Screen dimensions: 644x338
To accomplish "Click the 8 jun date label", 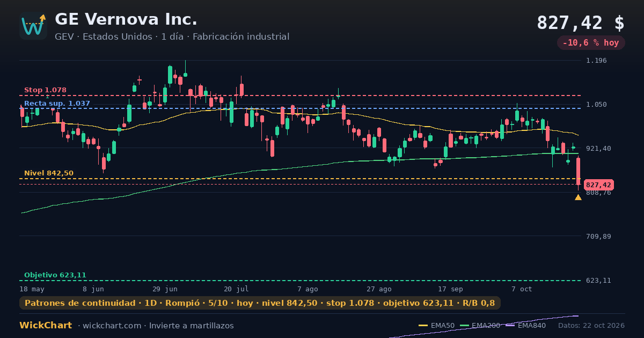I will pos(93,289).
